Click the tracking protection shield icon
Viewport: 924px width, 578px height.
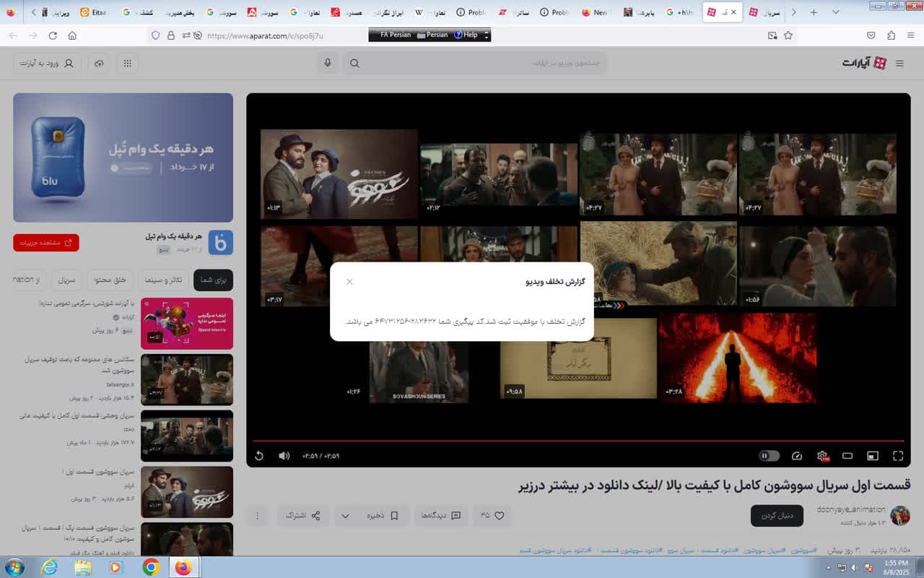[155, 35]
